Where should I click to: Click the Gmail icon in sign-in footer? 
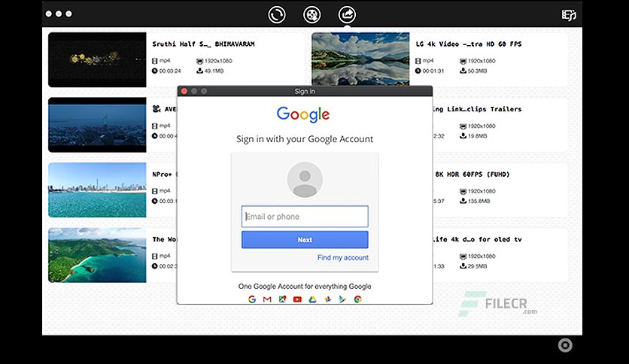point(267,299)
